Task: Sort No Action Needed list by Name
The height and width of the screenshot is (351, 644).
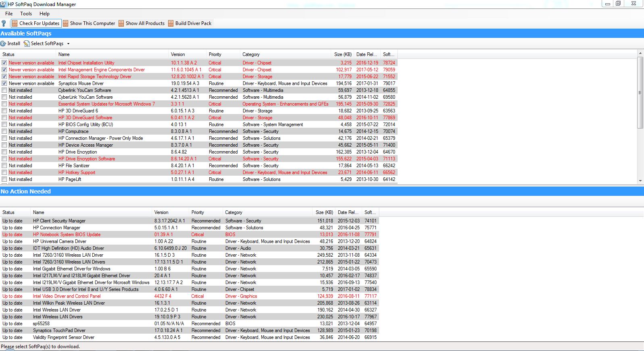Action: (92, 212)
